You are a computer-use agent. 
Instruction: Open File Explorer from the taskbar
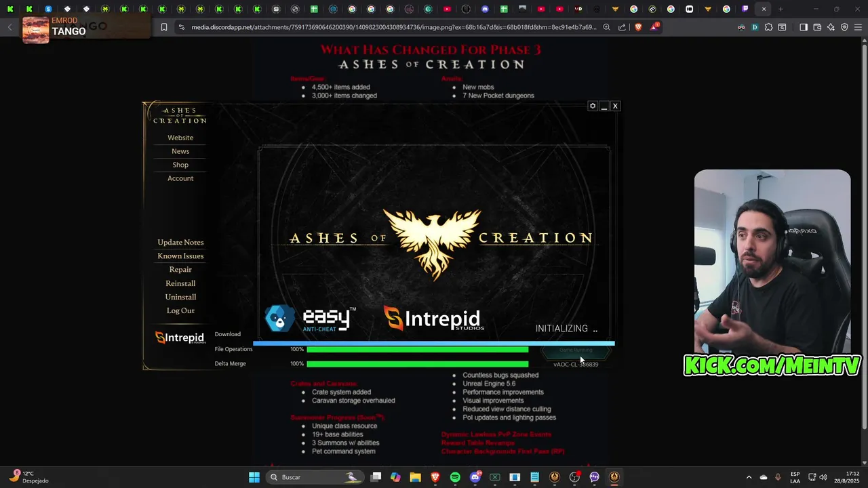coord(416,477)
